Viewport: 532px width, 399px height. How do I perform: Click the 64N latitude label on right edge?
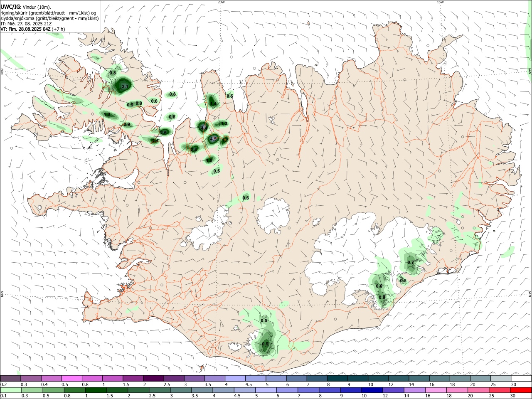[530, 294]
